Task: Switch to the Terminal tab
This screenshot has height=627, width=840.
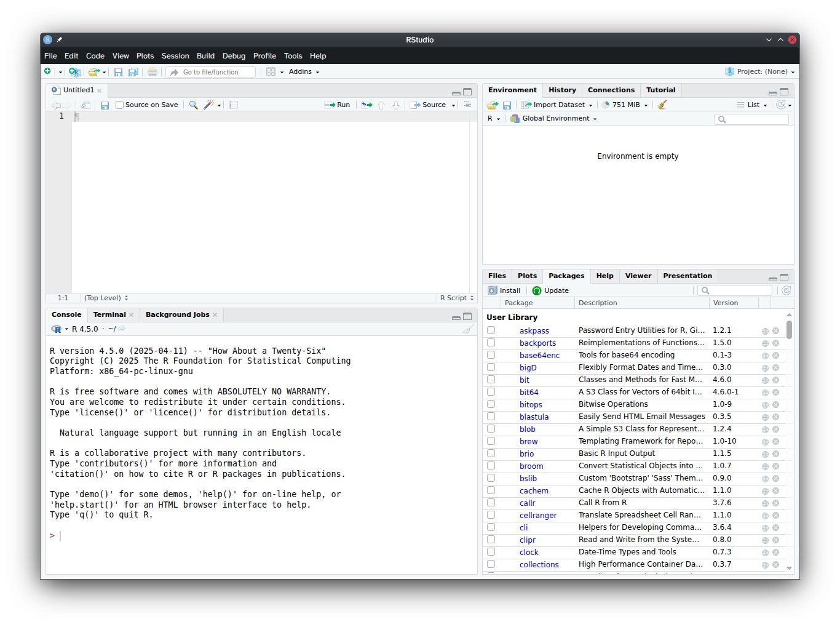Action: tap(109, 314)
